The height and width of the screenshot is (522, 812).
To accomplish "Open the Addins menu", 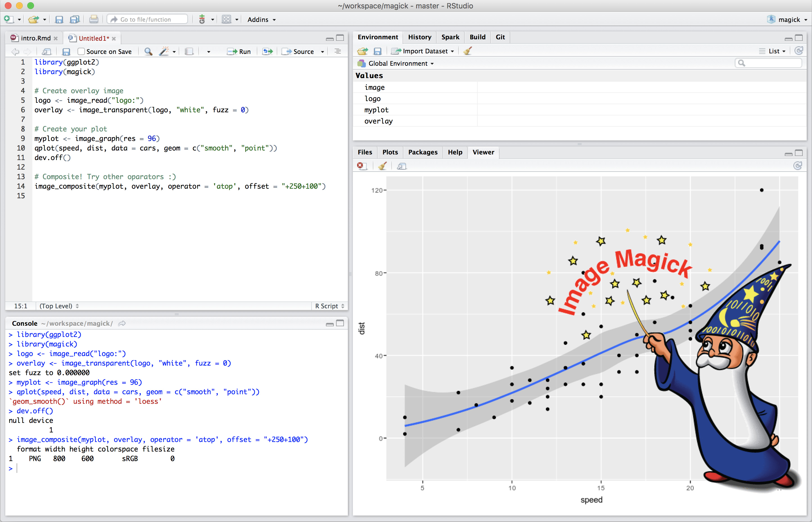I will point(262,20).
